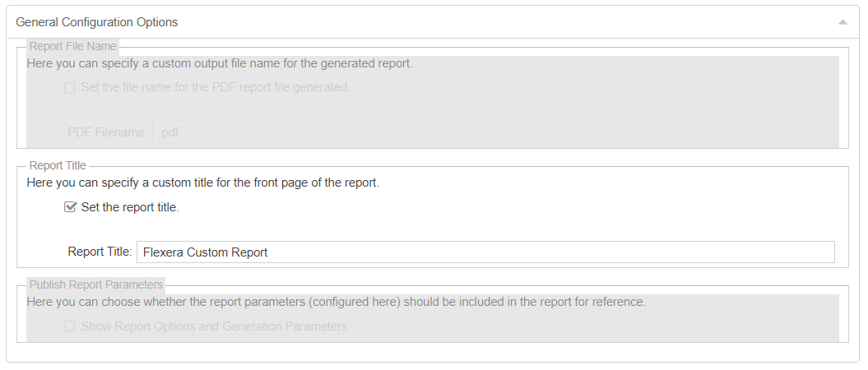868x370 pixels.
Task: Click the 'Publish Report Parameters' section legend
Action: pyautogui.click(x=96, y=284)
